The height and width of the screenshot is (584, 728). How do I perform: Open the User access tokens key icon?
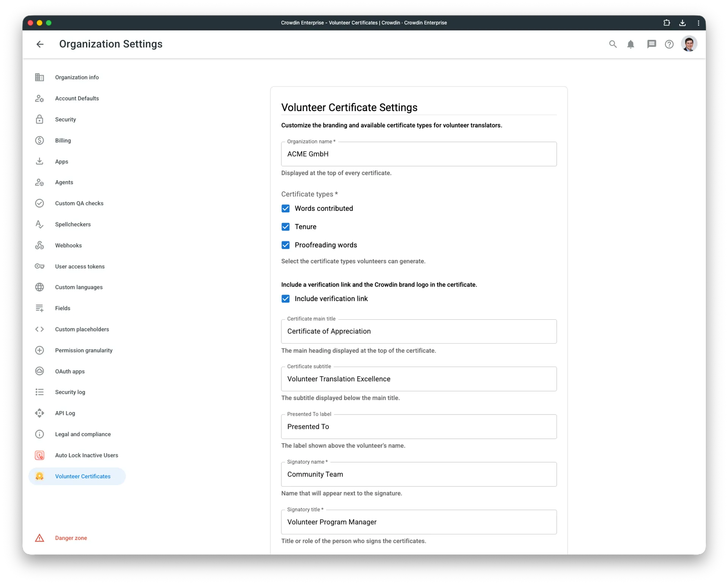point(40,266)
